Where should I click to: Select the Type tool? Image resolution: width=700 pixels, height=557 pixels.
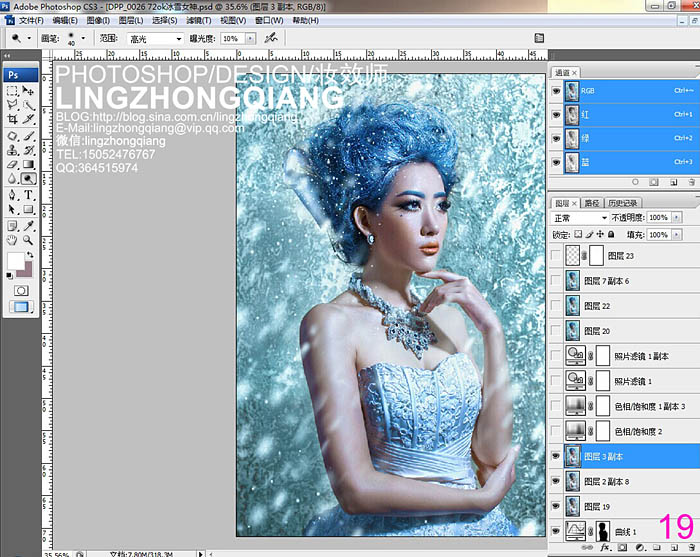[x=28, y=195]
